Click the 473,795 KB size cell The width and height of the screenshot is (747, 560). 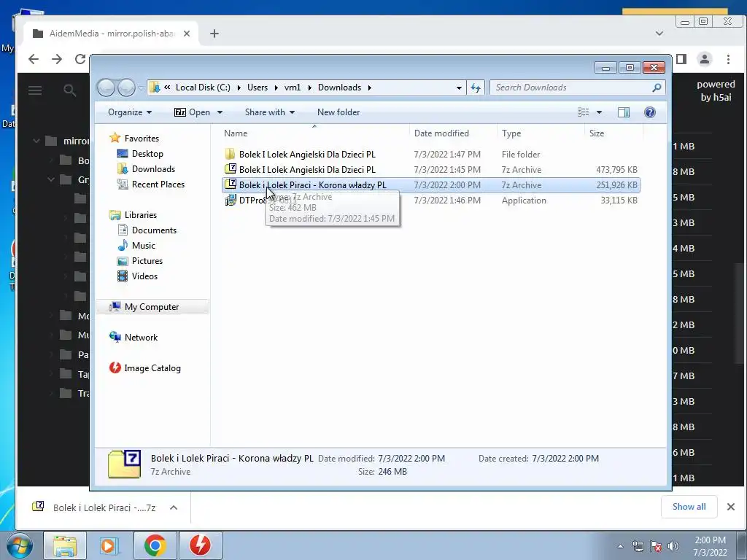[x=616, y=169]
